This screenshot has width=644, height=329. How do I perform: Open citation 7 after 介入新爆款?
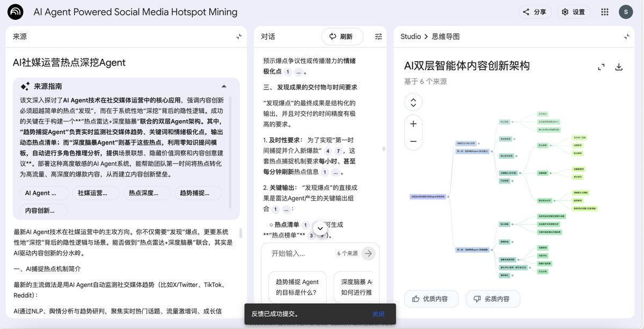click(x=338, y=151)
